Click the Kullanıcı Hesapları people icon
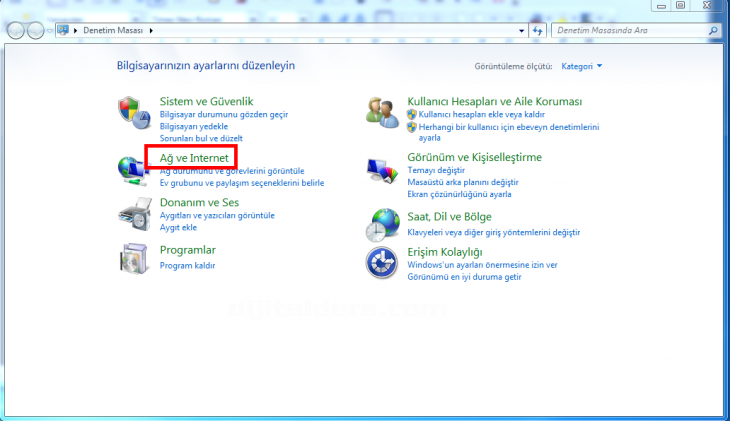730x421 pixels. (382, 112)
